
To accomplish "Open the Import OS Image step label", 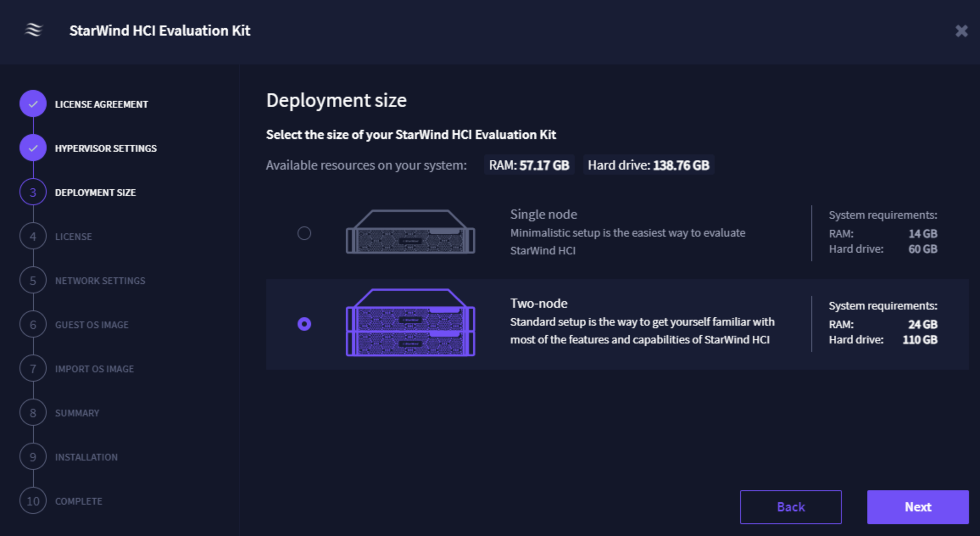I will [x=94, y=369].
